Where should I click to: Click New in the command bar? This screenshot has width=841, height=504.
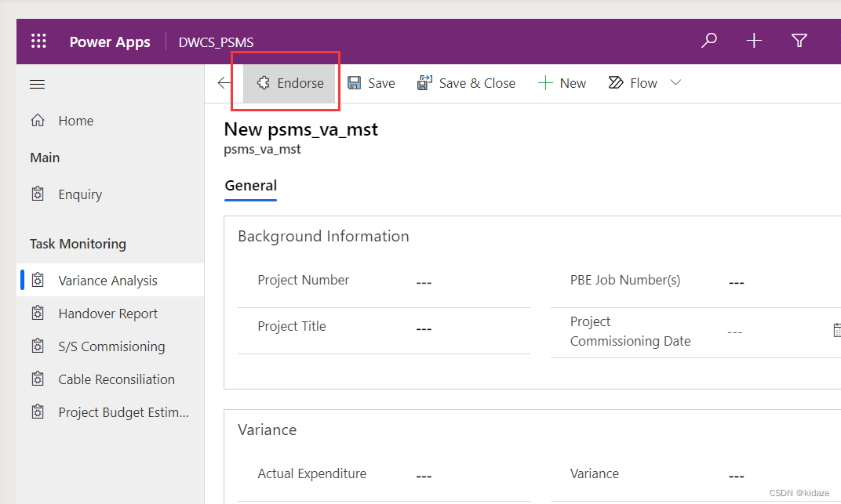click(x=562, y=82)
